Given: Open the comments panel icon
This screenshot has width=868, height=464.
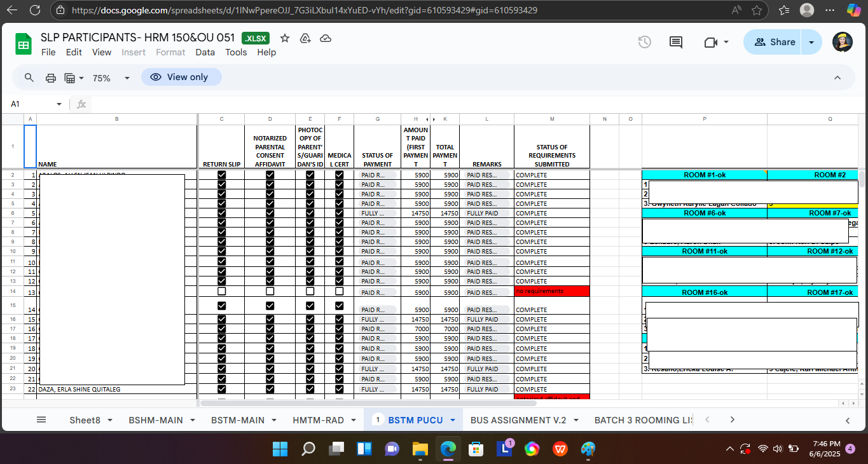Looking at the screenshot, I should coord(676,42).
